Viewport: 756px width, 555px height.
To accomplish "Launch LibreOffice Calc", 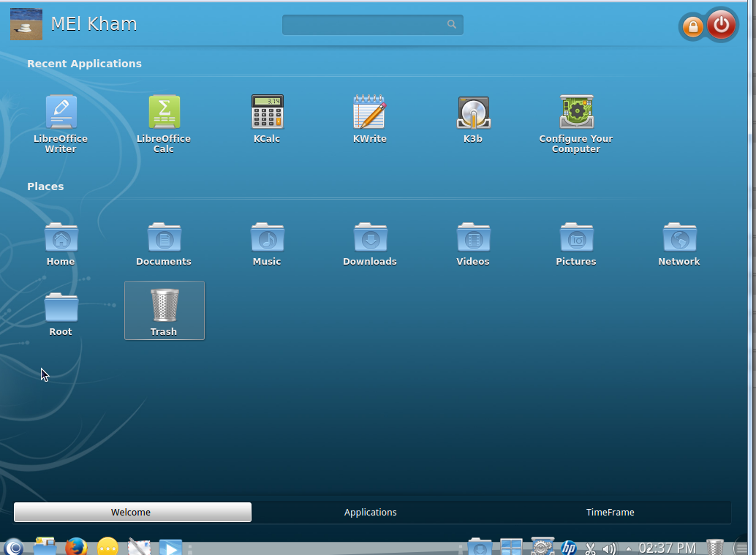I will 164,124.
